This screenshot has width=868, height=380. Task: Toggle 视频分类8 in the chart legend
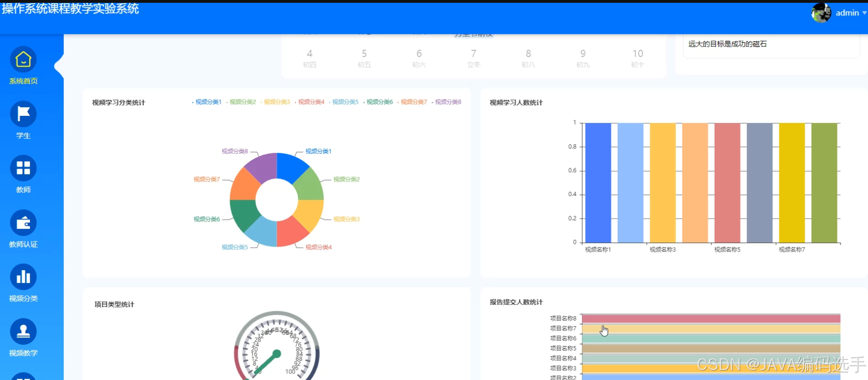447,102
